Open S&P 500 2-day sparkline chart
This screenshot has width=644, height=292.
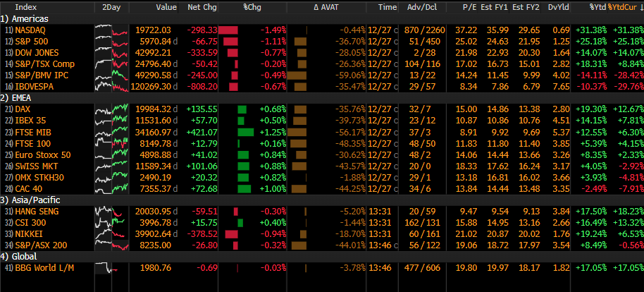pos(112,42)
